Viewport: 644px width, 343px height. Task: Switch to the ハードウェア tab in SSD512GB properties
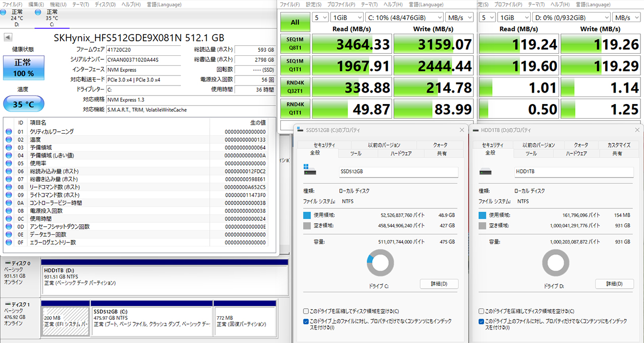click(x=401, y=153)
